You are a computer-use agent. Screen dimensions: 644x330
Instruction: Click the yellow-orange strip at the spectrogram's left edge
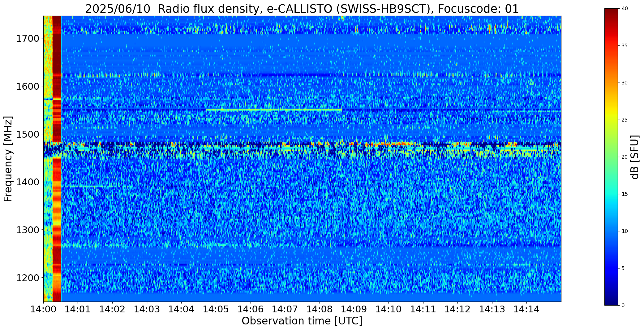coord(48,159)
